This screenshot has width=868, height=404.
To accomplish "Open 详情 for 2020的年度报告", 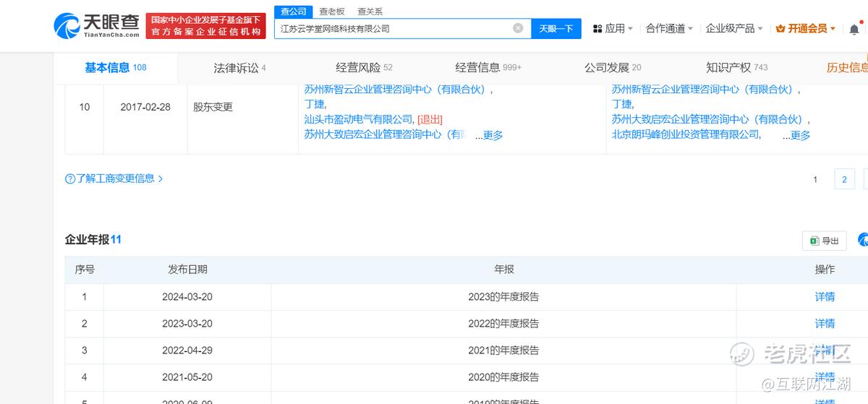I will [x=825, y=377].
